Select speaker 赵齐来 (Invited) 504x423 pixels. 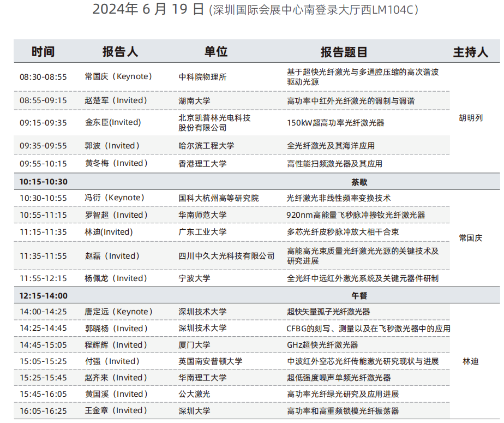coord(116,378)
